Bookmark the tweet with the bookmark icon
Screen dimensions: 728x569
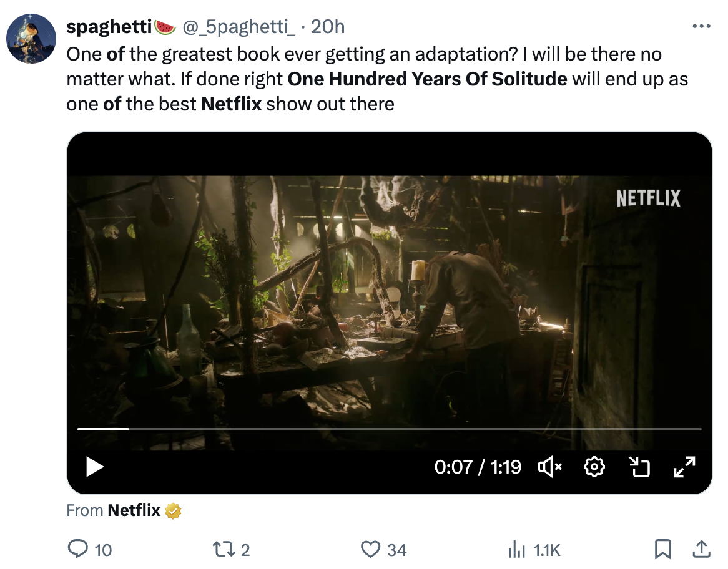(x=662, y=550)
